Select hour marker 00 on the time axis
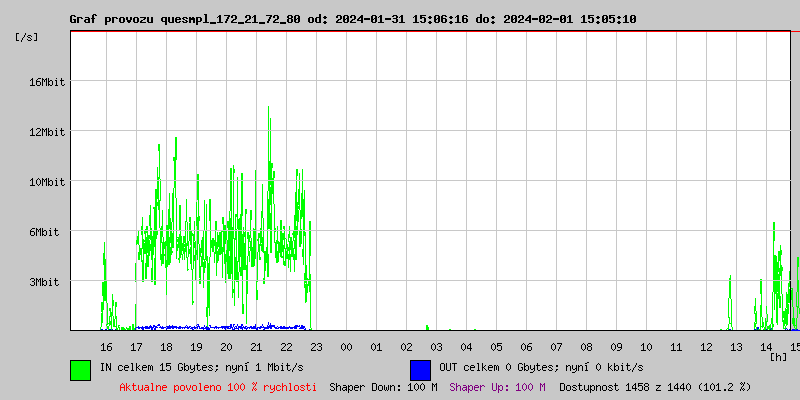 [346, 347]
